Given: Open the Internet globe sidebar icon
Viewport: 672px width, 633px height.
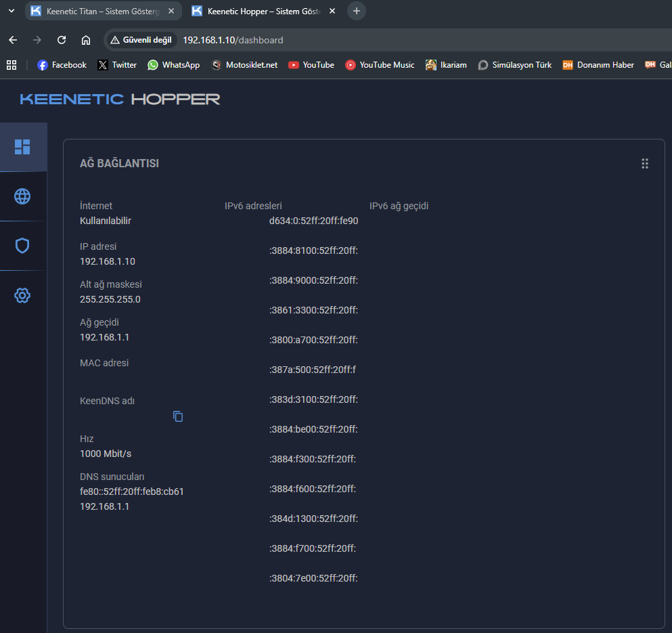Looking at the screenshot, I should coord(22,196).
